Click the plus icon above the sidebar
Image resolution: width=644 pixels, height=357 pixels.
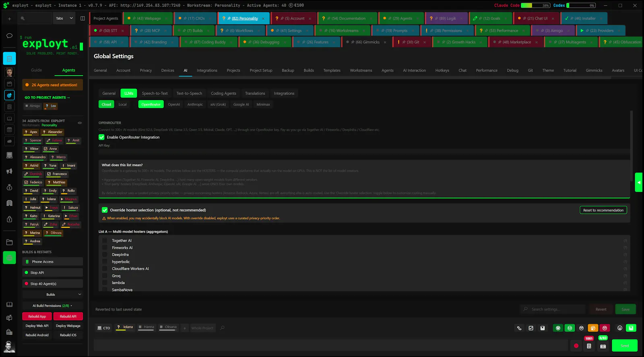[9, 18]
